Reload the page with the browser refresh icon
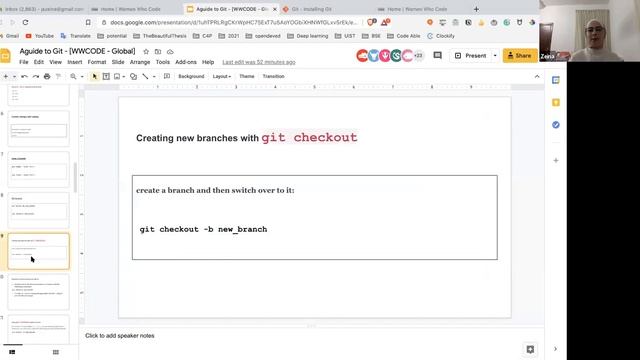Screen dimensions: 640x360 coord(25,22)
